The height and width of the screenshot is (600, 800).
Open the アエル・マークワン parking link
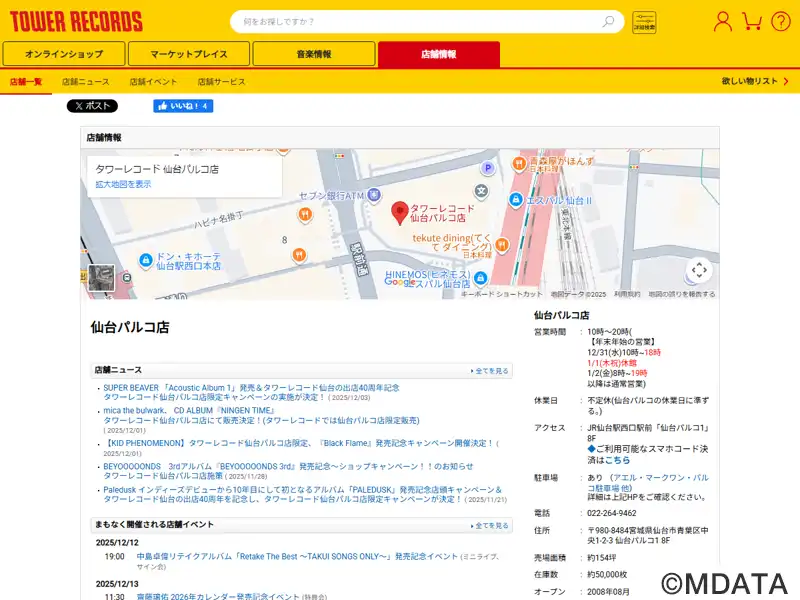click(647, 483)
